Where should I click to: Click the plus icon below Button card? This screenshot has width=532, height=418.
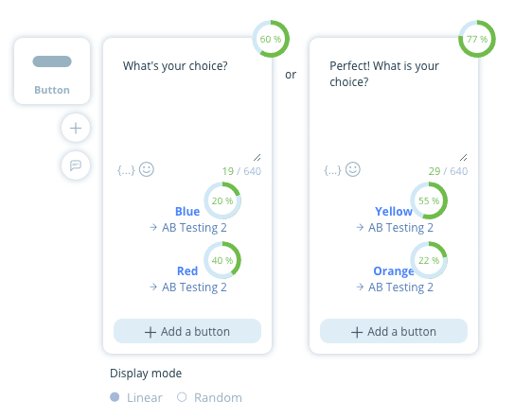point(76,128)
